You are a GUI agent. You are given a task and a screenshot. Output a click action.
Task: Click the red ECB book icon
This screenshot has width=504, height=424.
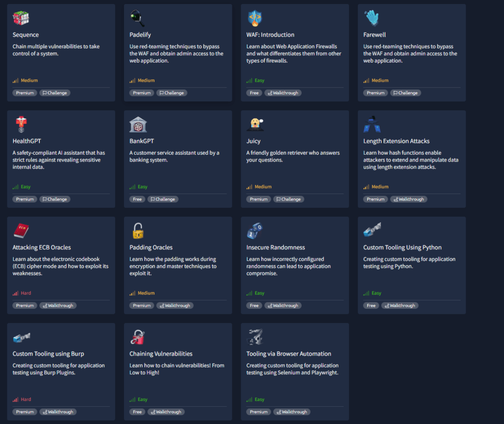pos(21,231)
